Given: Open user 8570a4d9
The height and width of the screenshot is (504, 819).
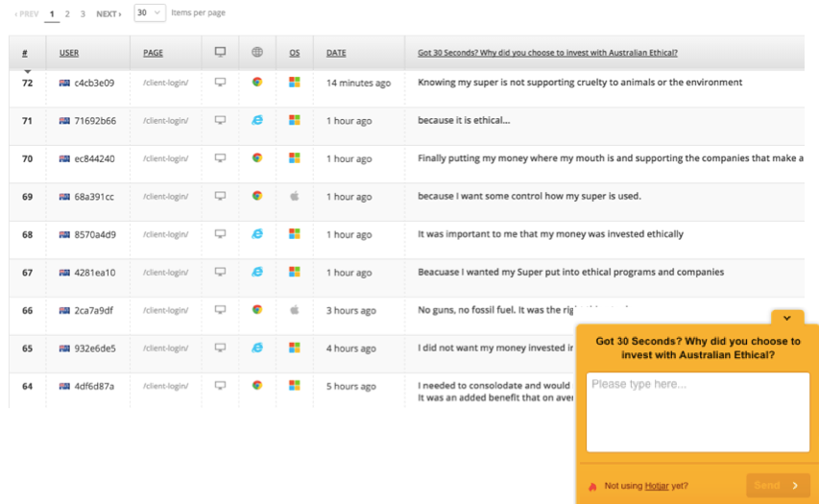Looking at the screenshot, I should point(95,234).
